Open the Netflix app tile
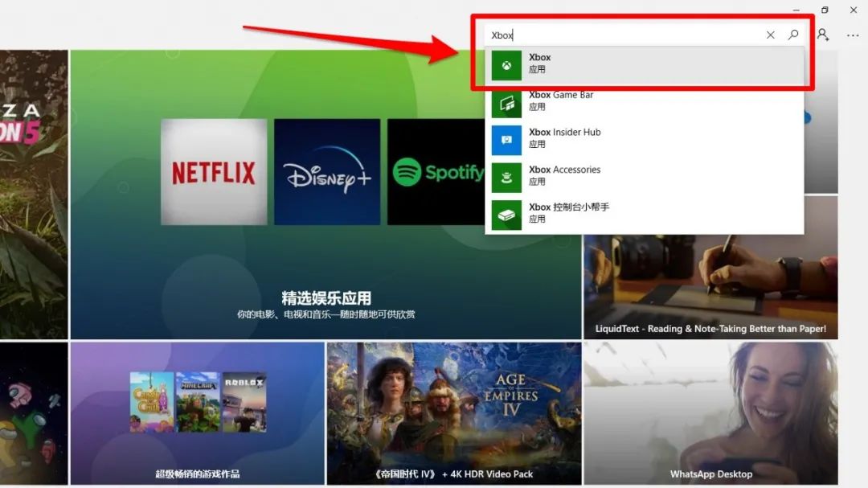The image size is (868, 488). coord(214,172)
